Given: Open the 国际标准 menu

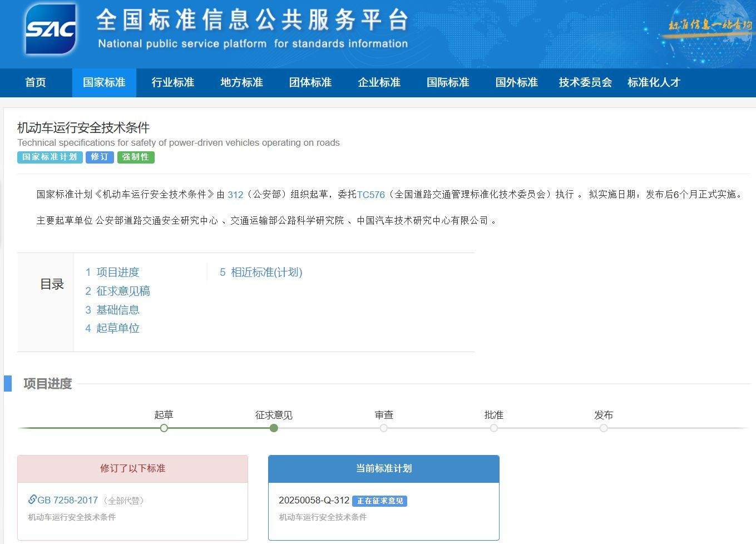Looking at the screenshot, I should (x=447, y=82).
